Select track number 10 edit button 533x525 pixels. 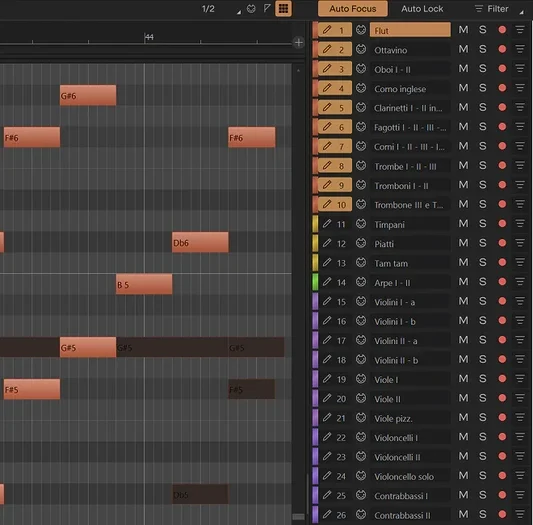coord(335,204)
